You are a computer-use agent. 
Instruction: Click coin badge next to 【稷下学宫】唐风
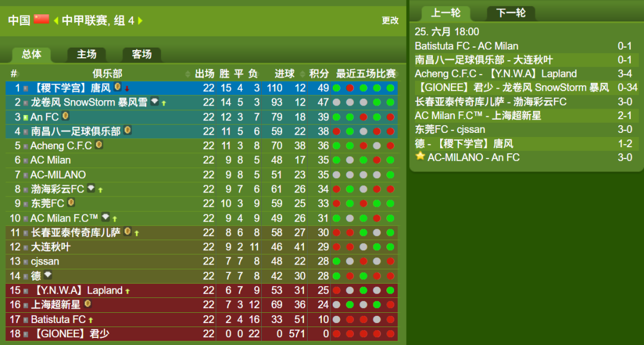[x=117, y=86]
